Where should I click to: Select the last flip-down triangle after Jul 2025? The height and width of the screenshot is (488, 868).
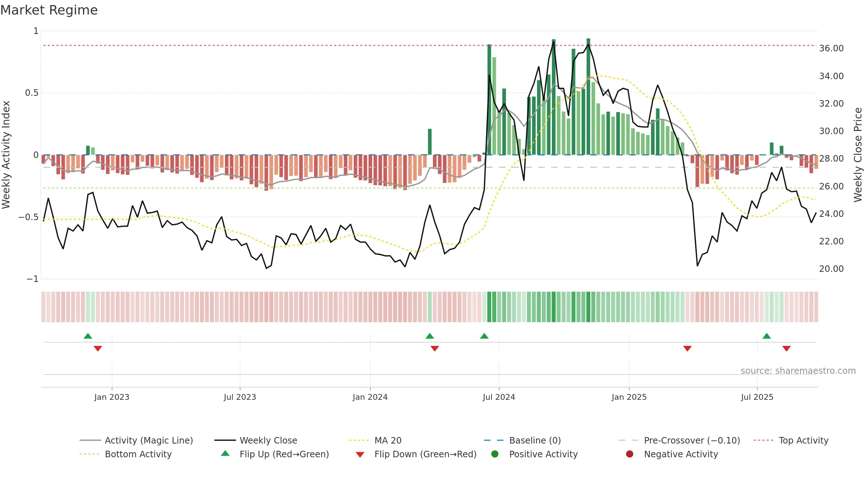787,348
